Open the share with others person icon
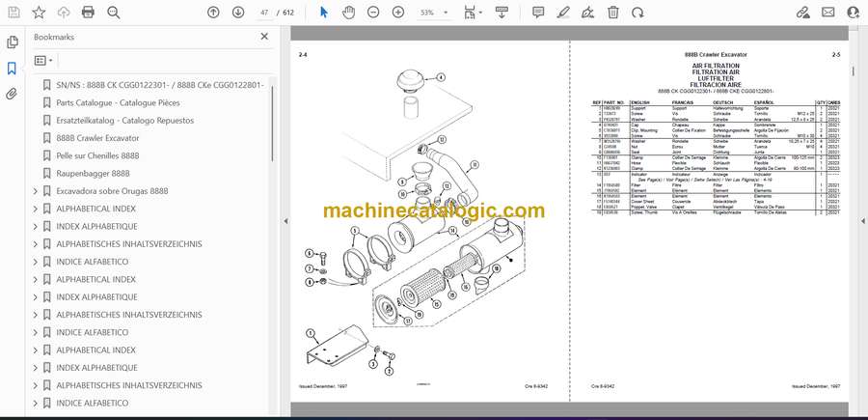The image size is (868, 420). tap(854, 13)
